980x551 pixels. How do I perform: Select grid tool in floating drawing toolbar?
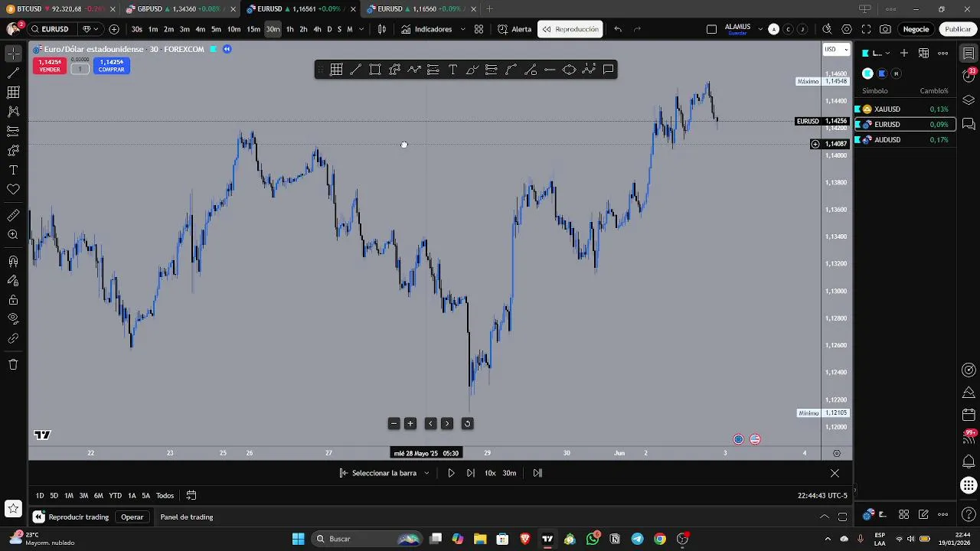tap(336, 70)
